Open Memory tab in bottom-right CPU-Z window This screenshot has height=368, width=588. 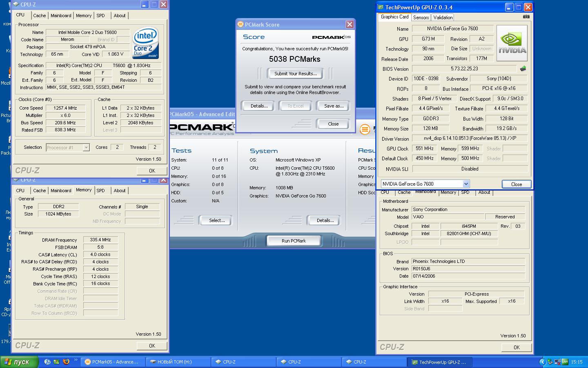pos(448,192)
